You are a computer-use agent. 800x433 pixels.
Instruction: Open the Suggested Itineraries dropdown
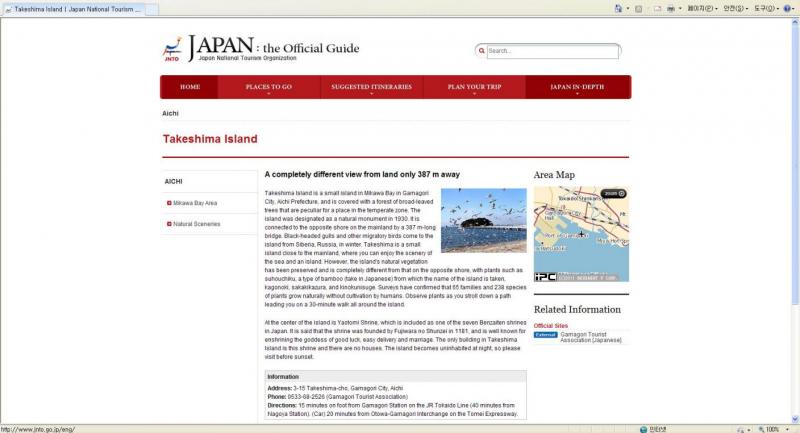pyautogui.click(x=371, y=88)
